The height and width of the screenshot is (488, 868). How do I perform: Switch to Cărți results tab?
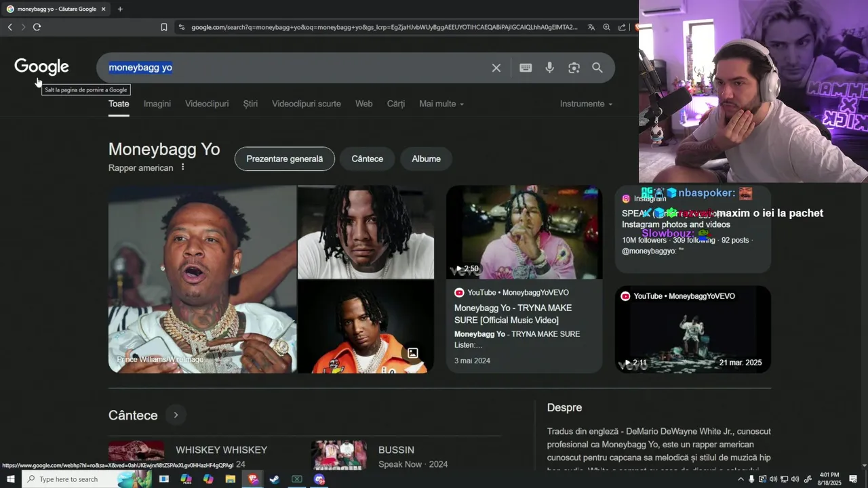396,104
